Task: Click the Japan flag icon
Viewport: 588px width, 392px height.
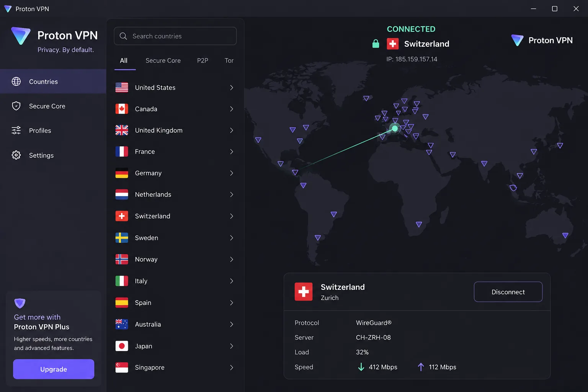Action: coord(122,346)
